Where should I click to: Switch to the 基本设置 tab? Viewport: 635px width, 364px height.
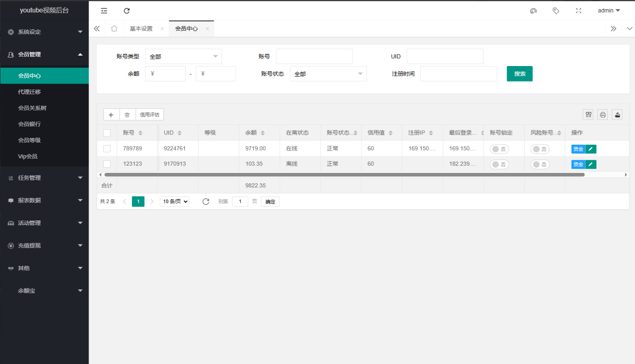(141, 29)
